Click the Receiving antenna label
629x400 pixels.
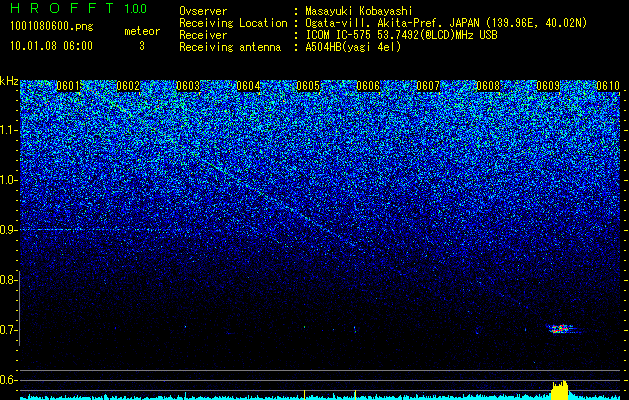(230, 47)
